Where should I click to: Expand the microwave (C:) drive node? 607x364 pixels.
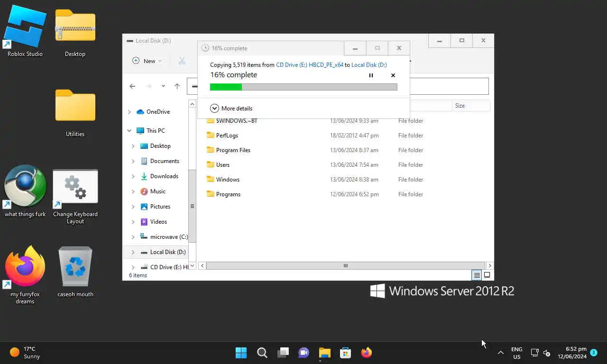[x=133, y=237]
